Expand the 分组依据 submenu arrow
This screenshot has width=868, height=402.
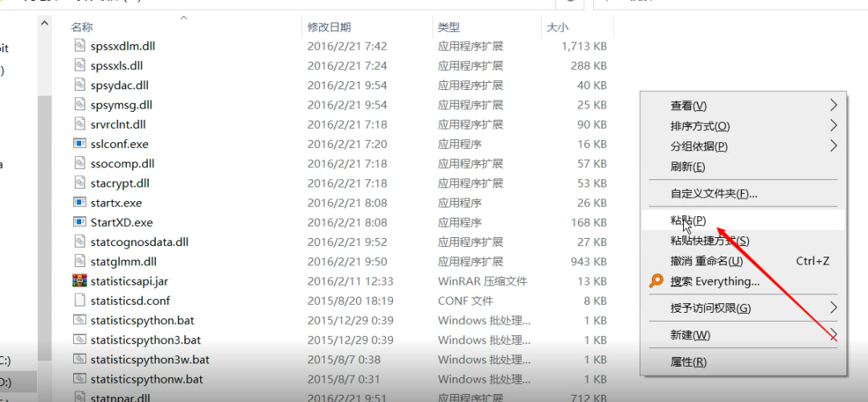(x=833, y=146)
